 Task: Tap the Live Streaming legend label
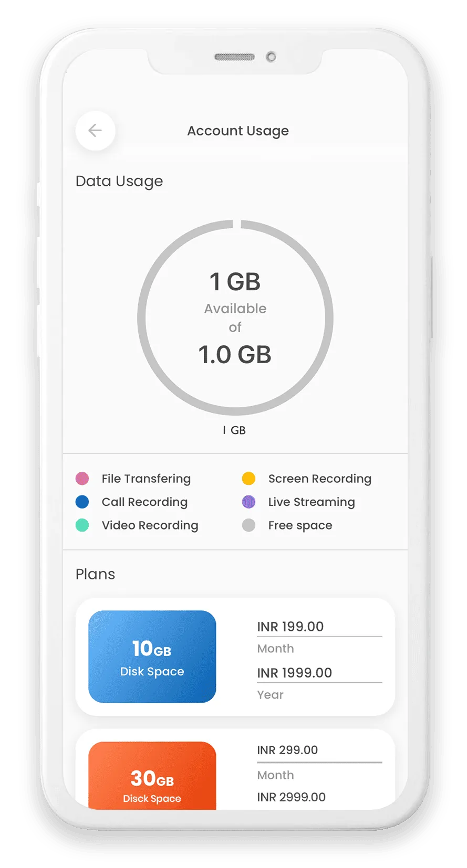[312, 502]
